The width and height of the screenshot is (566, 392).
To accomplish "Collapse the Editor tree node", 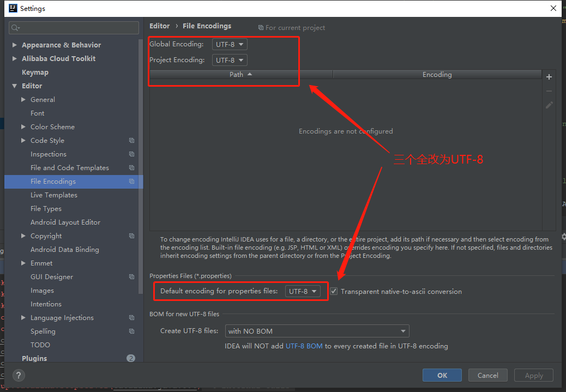I will [14, 86].
